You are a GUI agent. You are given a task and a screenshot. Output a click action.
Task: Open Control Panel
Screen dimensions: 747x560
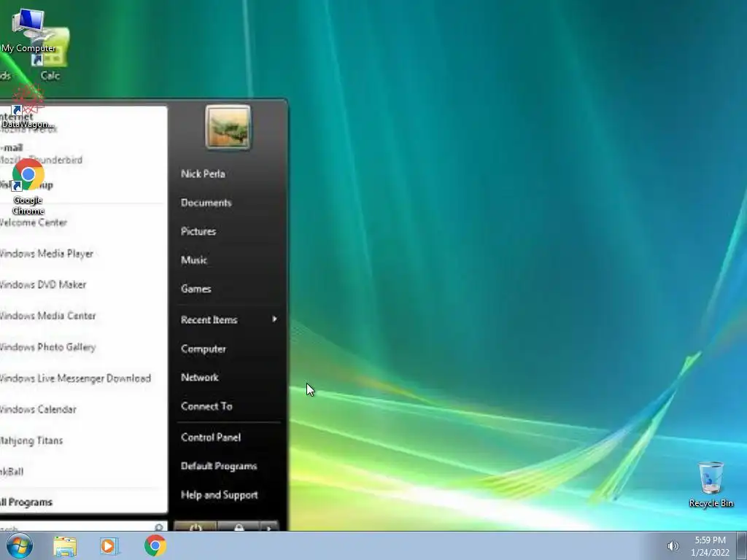211,437
